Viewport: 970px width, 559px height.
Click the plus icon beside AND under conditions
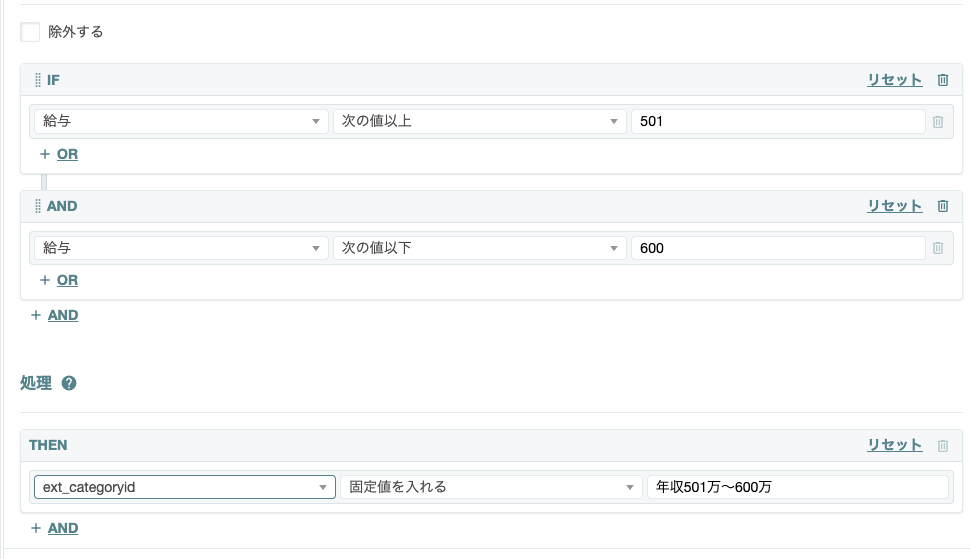pyautogui.click(x=36, y=315)
